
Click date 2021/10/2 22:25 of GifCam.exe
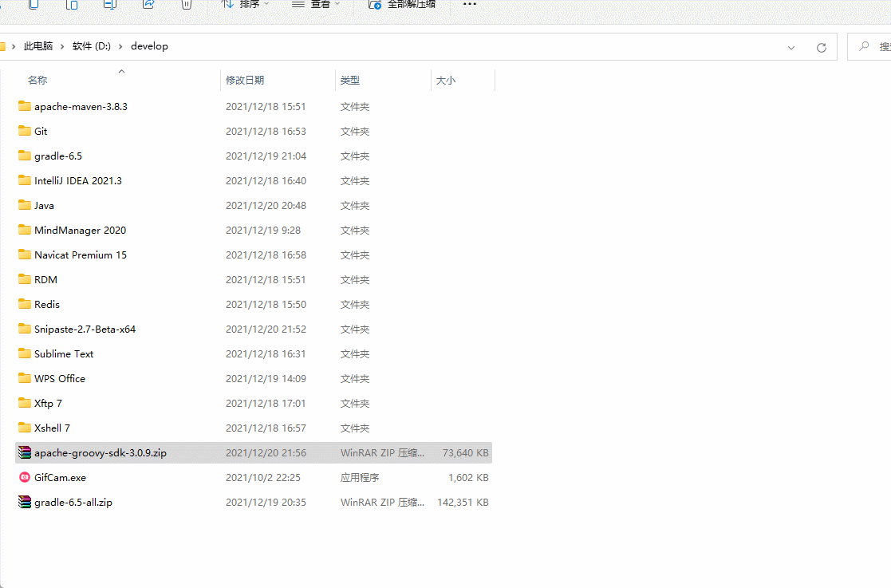(x=263, y=478)
